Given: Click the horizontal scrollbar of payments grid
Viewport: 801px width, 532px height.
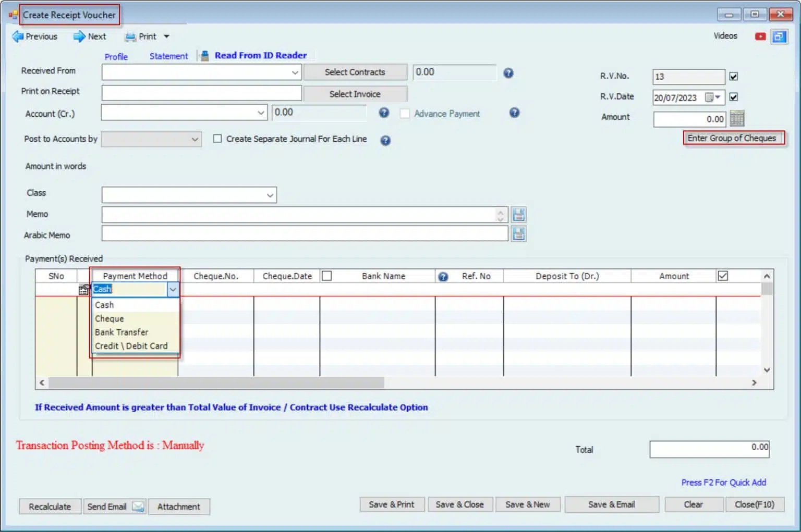Looking at the screenshot, I should click(216, 383).
